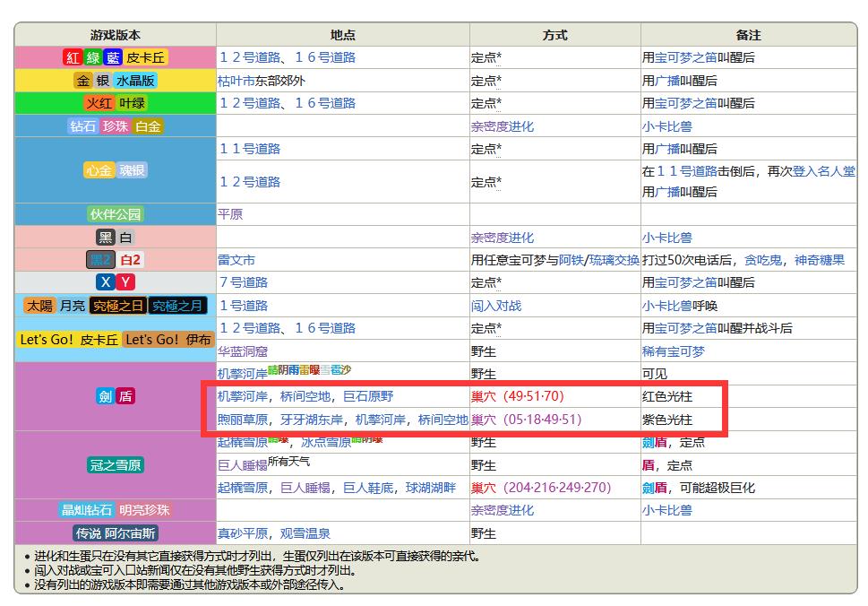Click the 华蓝洞窟 location link
Viewport: 868px width, 606px height.
point(243,351)
